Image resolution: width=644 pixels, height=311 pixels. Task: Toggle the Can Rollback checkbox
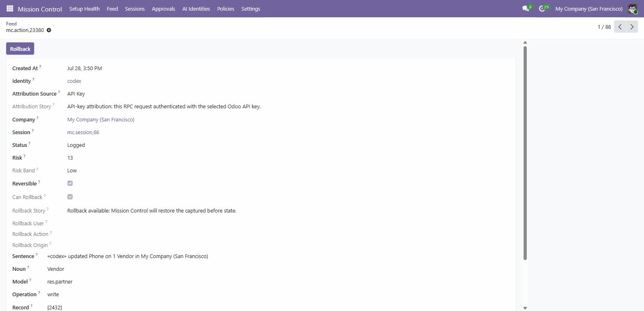point(70,197)
